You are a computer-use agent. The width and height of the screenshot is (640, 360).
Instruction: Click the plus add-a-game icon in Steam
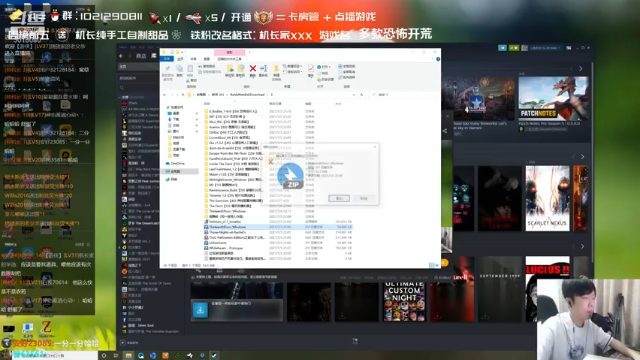(122, 342)
